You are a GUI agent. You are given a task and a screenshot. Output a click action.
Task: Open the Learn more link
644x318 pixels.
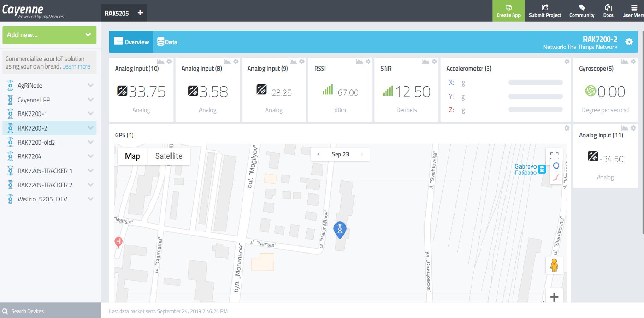pyautogui.click(x=76, y=67)
